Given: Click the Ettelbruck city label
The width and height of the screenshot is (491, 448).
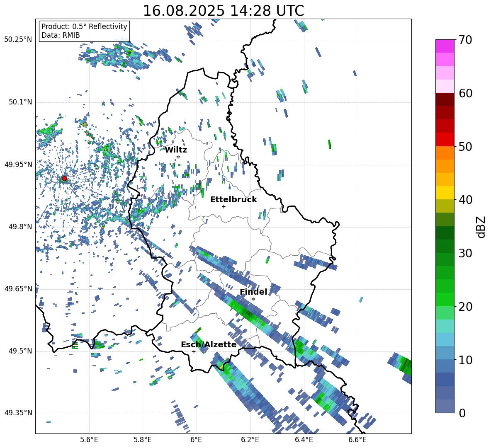Looking at the screenshot, I should click(x=233, y=200).
